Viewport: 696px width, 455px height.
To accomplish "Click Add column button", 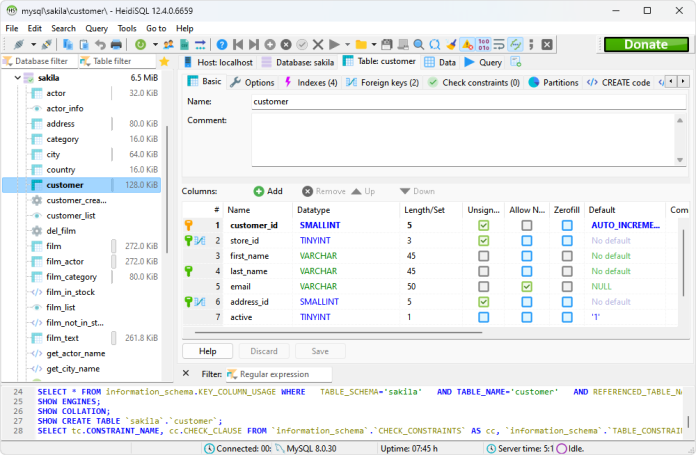I will pos(267,191).
